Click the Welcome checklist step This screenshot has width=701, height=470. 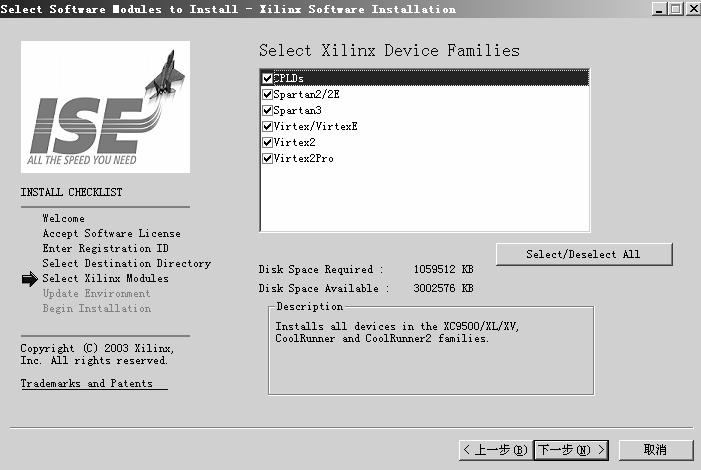tap(63, 219)
